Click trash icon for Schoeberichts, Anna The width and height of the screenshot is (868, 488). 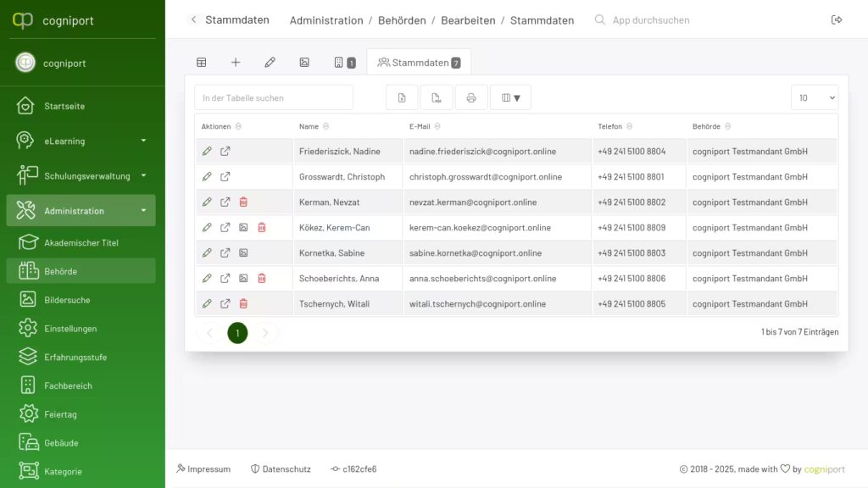(x=261, y=279)
